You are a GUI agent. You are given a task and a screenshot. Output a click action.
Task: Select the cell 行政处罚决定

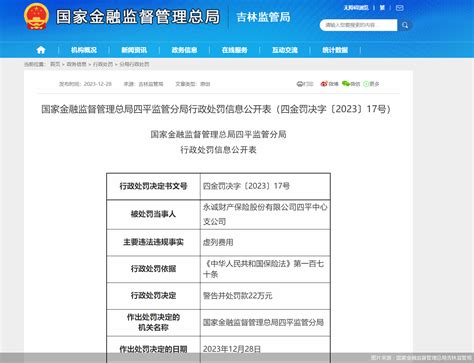[153, 296]
